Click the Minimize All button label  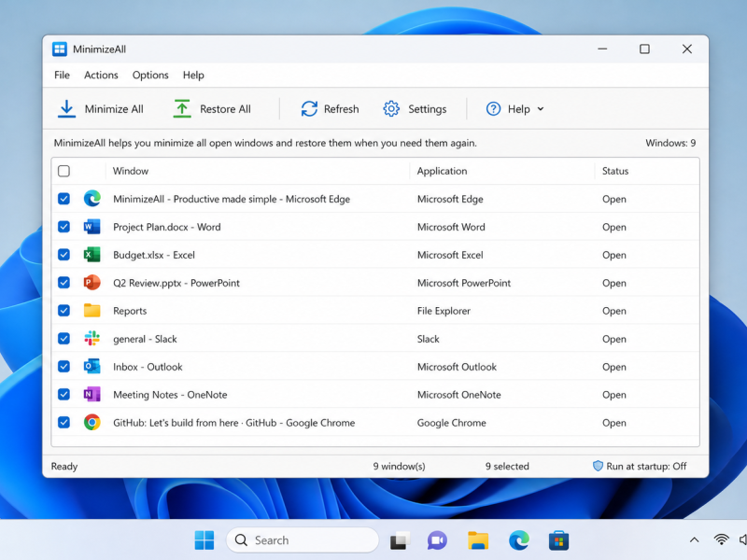point(114,109)
